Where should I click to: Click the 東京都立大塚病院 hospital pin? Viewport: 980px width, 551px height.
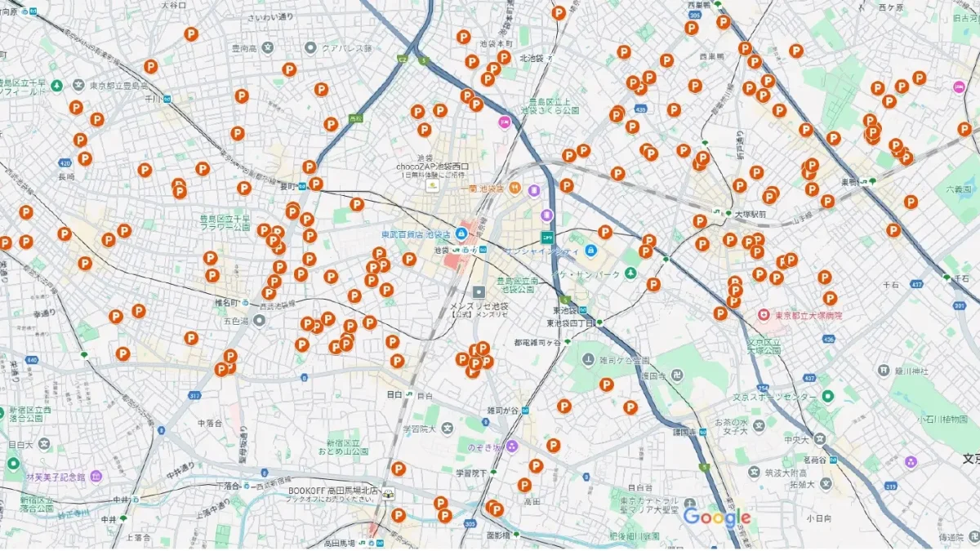click(763, 315)
